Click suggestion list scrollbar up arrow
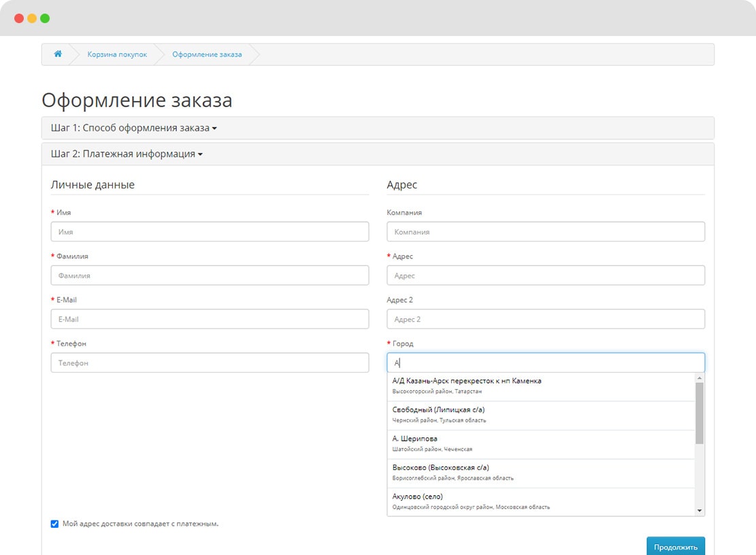 click(x=700, y=377)
